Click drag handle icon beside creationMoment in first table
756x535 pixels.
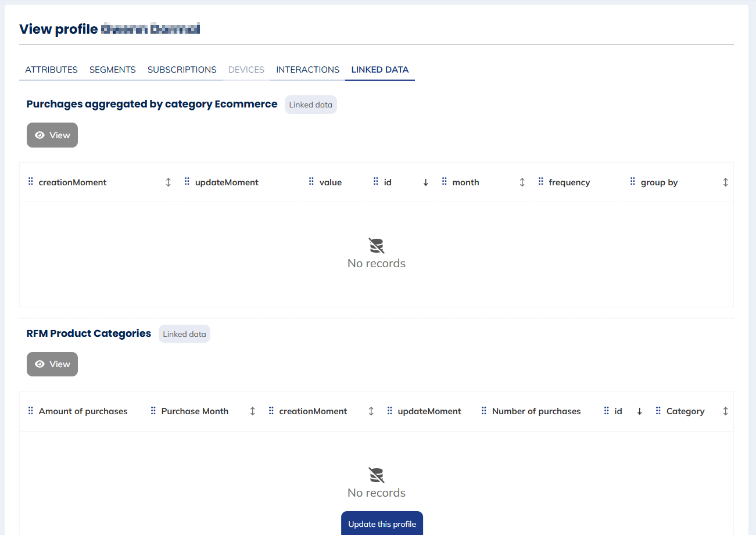click(31, 182)
